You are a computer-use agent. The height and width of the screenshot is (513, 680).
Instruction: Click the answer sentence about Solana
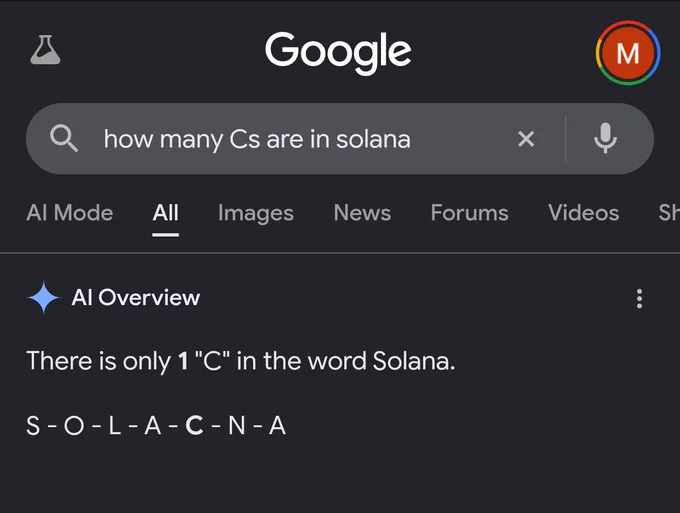(x=241, y=361)
